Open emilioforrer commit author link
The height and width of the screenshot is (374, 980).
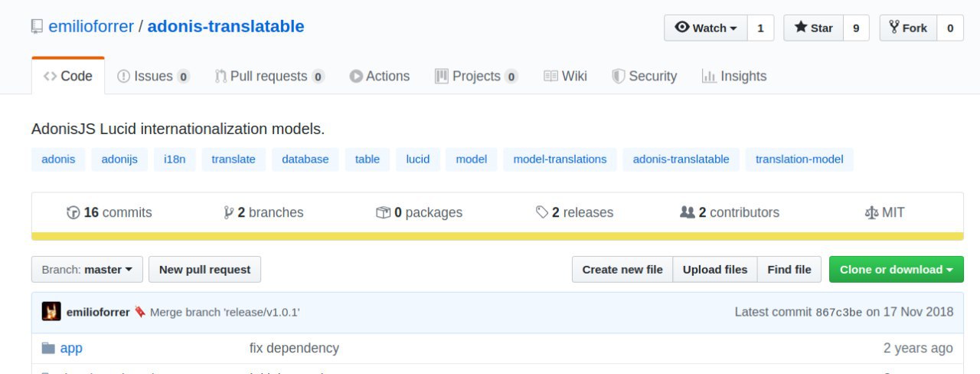click(x=98, y=312)
